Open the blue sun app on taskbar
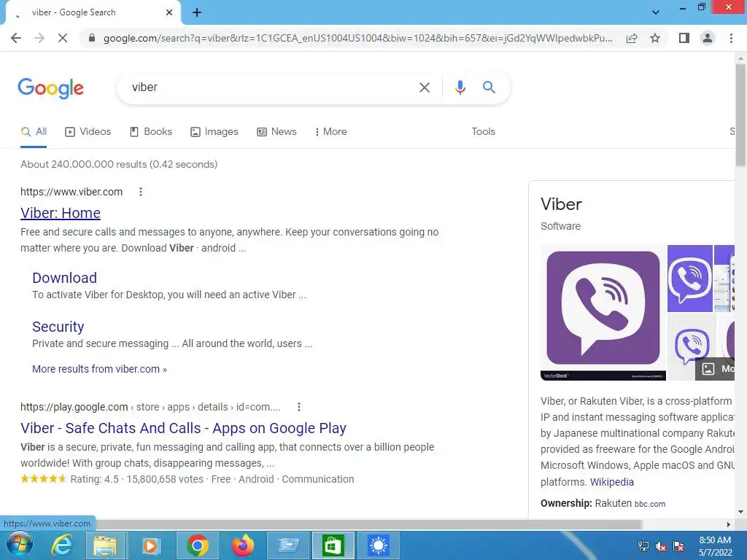 point(379,545)
